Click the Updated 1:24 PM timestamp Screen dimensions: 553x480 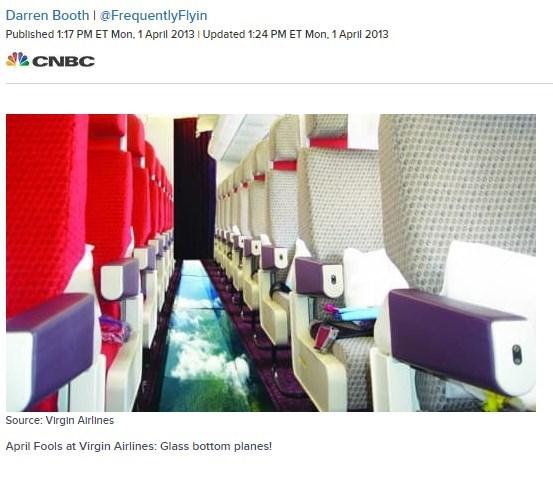(296, 34)
